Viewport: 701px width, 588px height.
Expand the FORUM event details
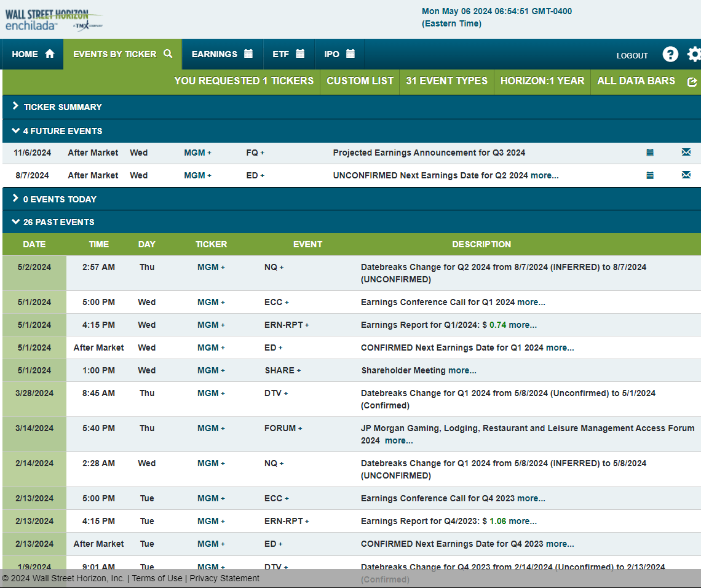[283, 428]
